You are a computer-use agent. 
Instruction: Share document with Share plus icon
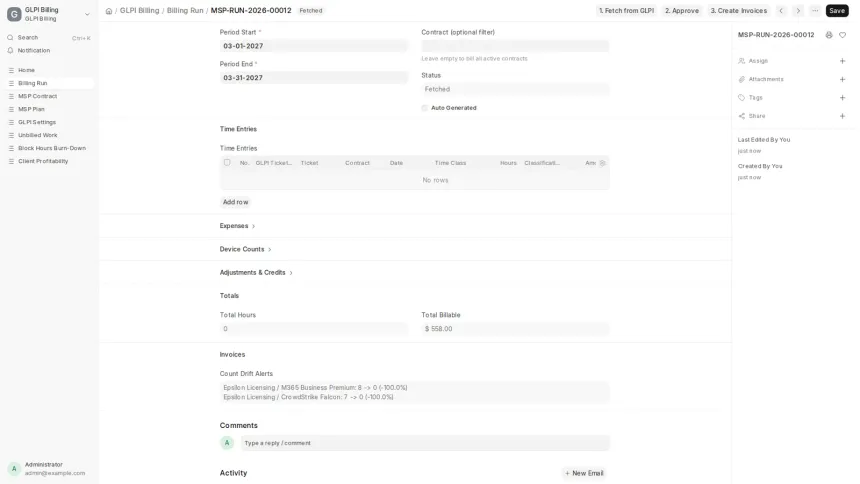tap(842, 116)
